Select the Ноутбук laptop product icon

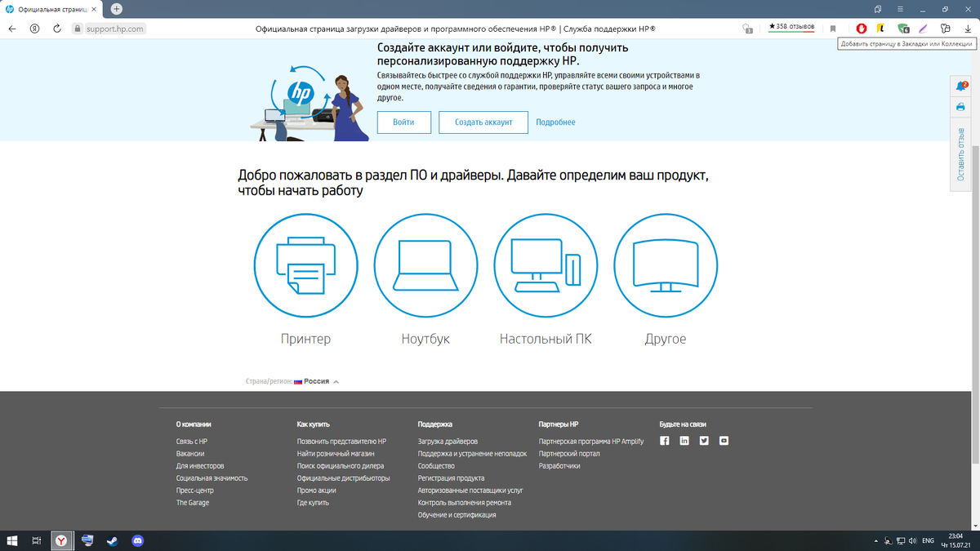click(x=425, y=264)
